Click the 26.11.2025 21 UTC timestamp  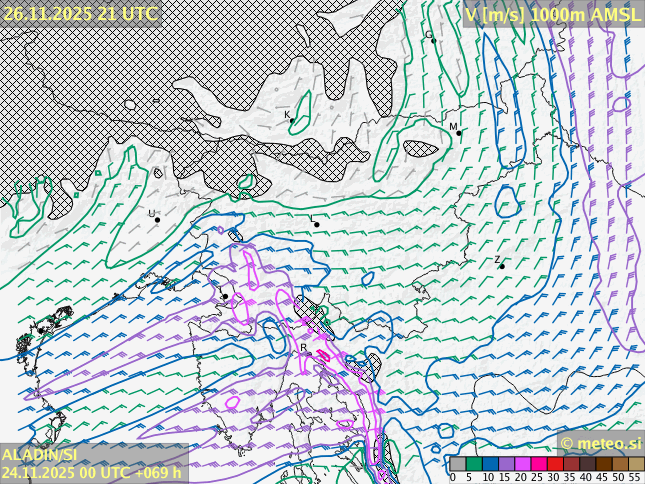pos(80,13)
